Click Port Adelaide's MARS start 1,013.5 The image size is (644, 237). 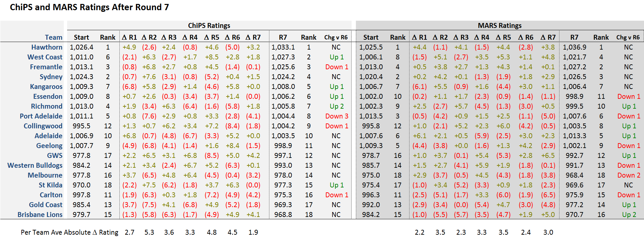pyautogui.click(x=371, y=116)
